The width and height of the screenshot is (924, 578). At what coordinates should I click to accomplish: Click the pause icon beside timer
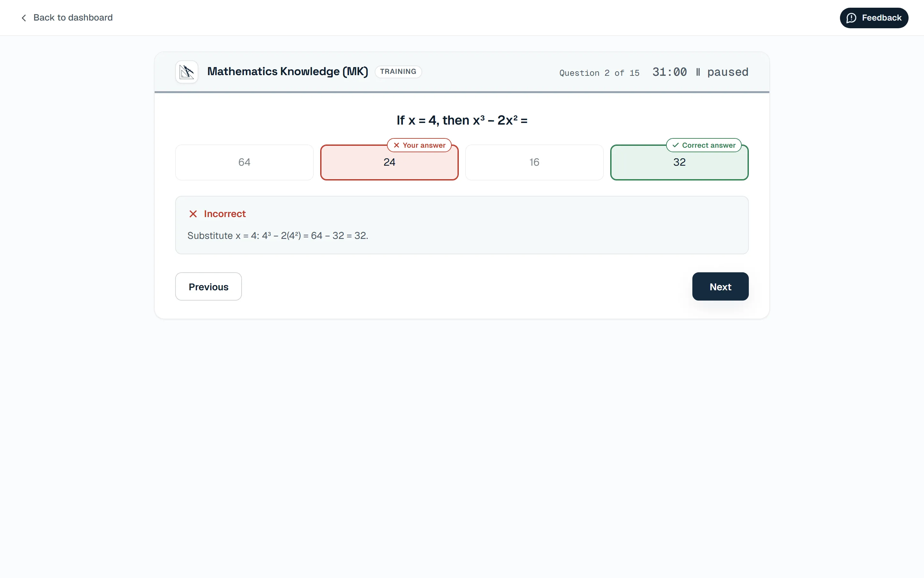pos(697,72)
